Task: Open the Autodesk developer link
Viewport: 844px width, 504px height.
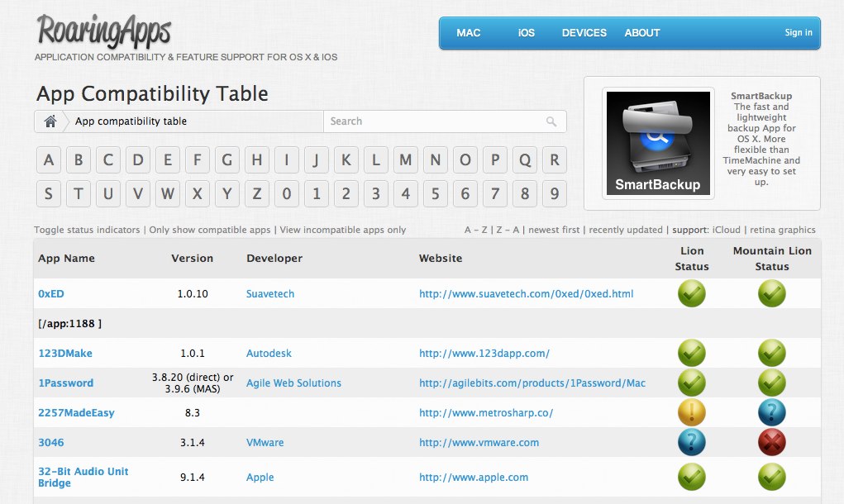Action: [x=269, y=354]
